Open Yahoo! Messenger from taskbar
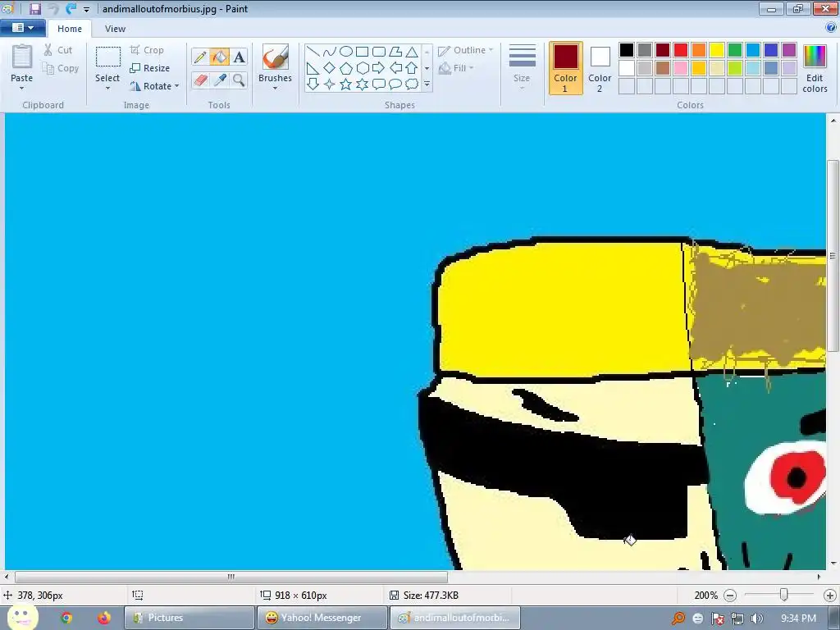 tap(322, 618)
